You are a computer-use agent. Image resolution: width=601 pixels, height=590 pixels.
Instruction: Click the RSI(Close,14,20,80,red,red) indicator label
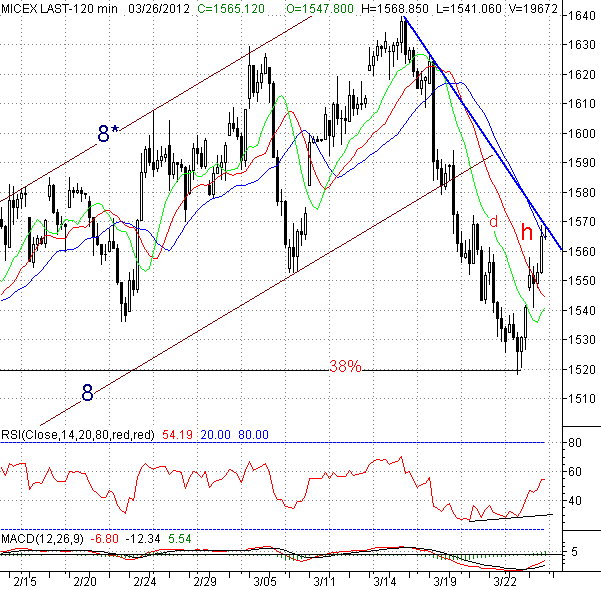pyautogui.click(x=78, y=435)
